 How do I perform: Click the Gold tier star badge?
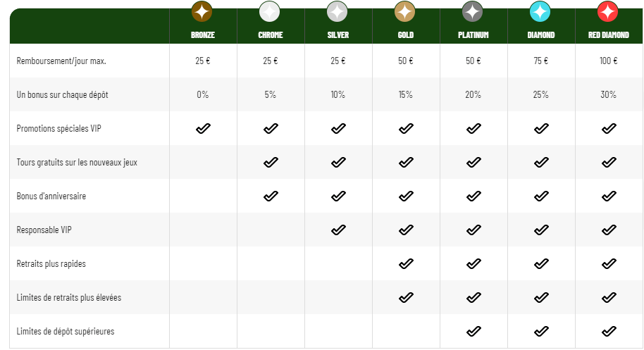coord(405,11)
